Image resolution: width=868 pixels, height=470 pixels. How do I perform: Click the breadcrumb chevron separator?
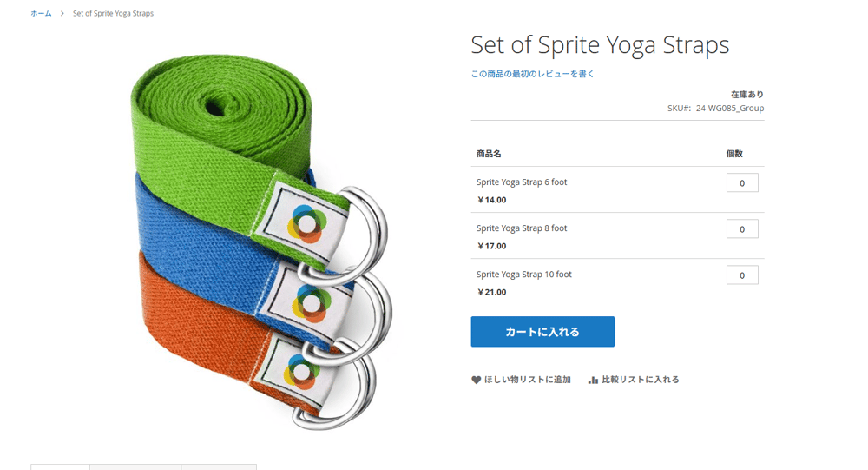62,13
